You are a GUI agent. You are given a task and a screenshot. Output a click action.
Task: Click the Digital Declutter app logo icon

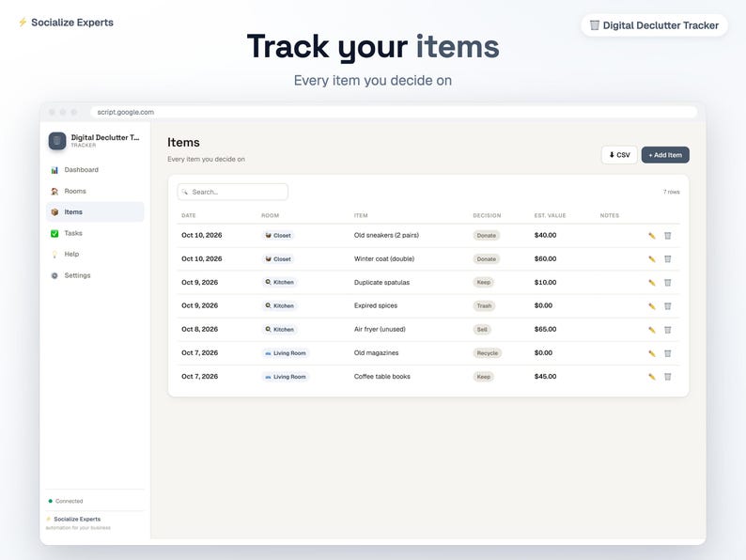[x=57, y=141]
